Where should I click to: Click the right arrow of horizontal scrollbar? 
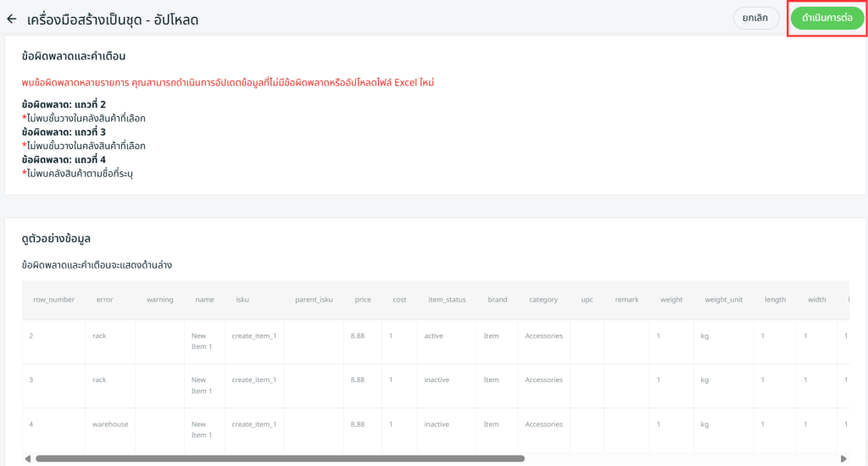point(843,458)
